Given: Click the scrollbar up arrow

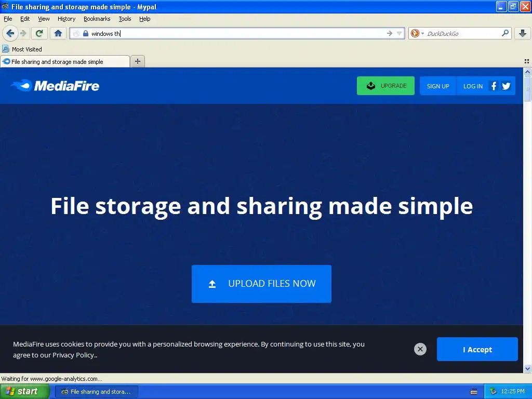Looking at the screenshot, I should (527, 72).
